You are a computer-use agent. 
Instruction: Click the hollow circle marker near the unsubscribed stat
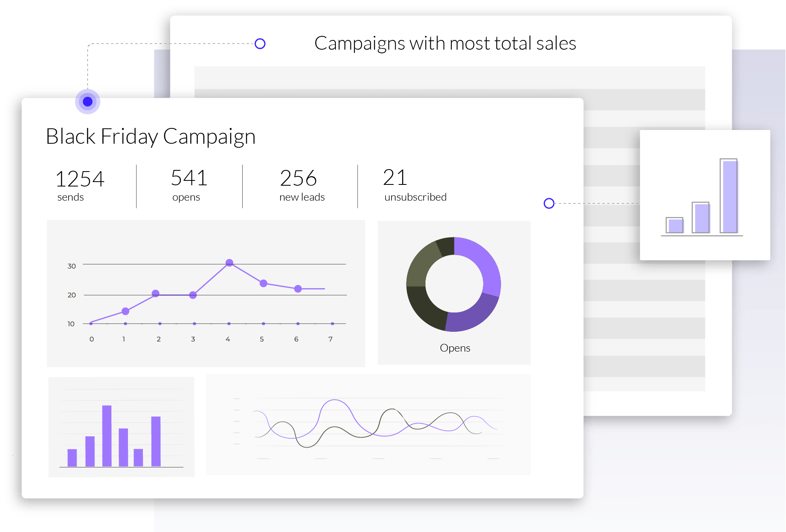pyautogui.click(x=549, y=203)
